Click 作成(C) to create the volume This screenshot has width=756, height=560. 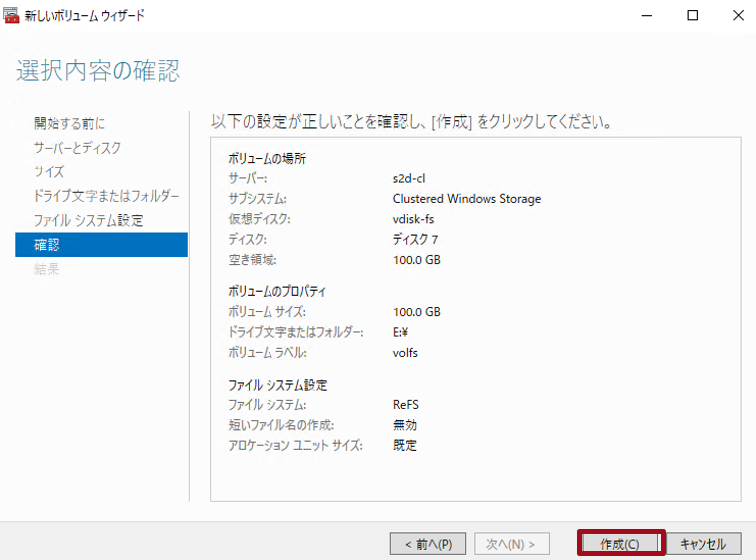tap(619, 544)
